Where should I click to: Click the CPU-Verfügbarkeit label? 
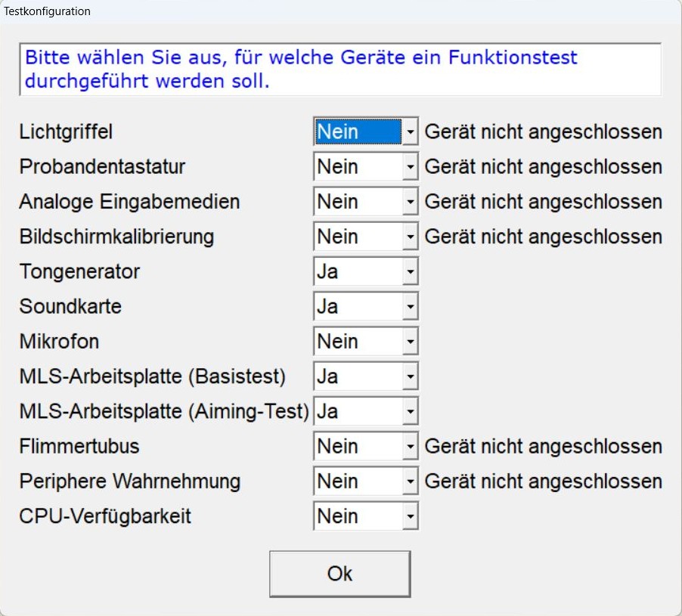click(x=105, y=516)
